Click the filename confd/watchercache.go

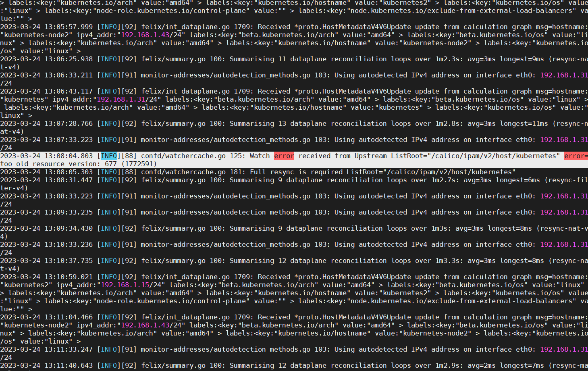pos(183,156)
